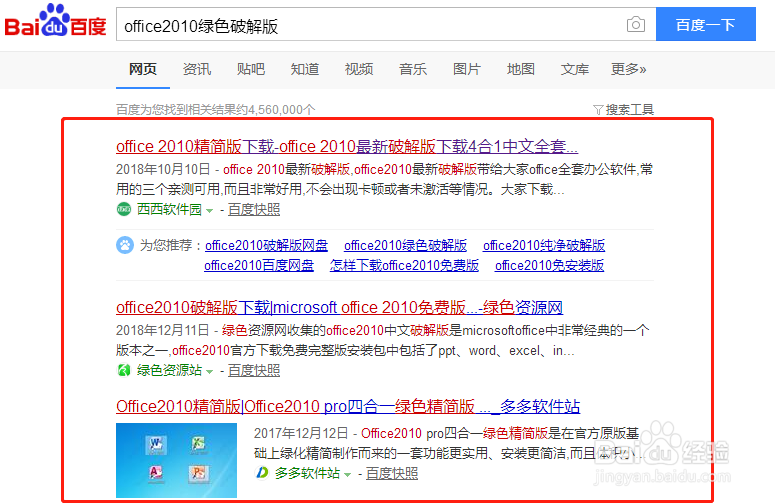
Task: Expand dropdown arrow after 绿色资源站
Action: [x=210, y=372]
